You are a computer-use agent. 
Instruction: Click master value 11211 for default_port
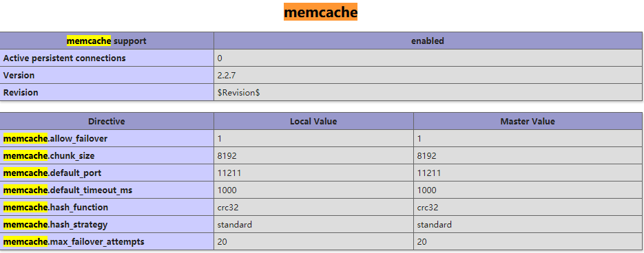(x=429, y=173)
